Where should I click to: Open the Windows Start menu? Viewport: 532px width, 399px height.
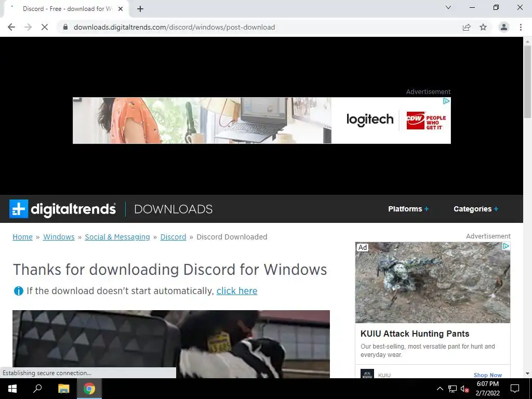click(12, 389)
